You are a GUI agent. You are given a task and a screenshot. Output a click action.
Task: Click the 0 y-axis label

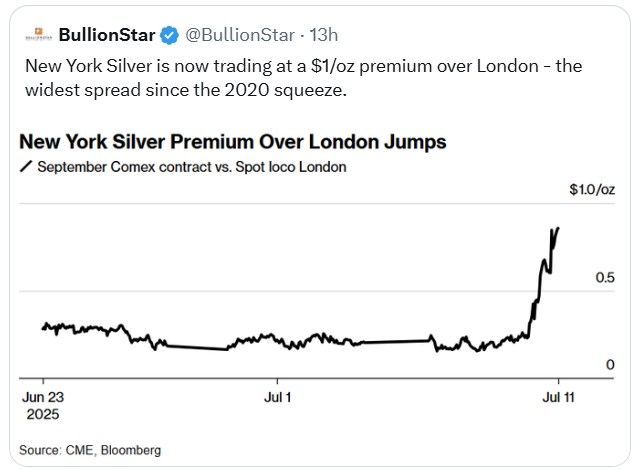[x=610, y=365]
